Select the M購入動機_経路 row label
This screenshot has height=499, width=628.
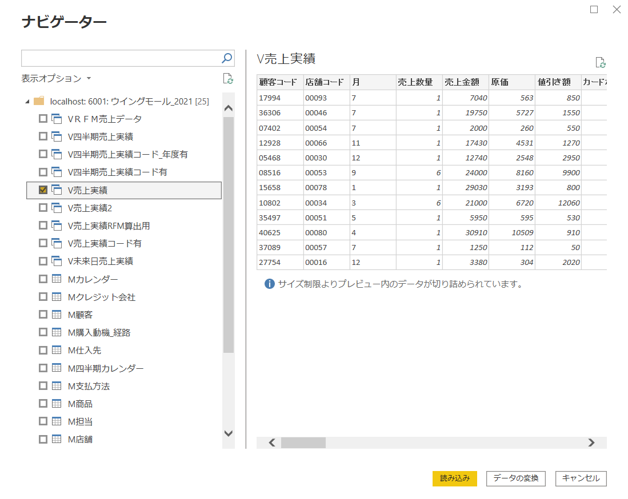(99, 332)
